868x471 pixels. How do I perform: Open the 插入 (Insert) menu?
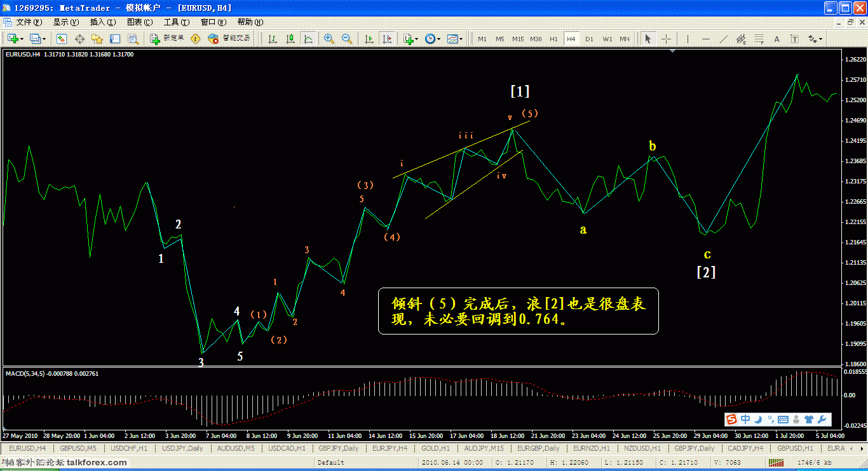[x=102, y=22]
